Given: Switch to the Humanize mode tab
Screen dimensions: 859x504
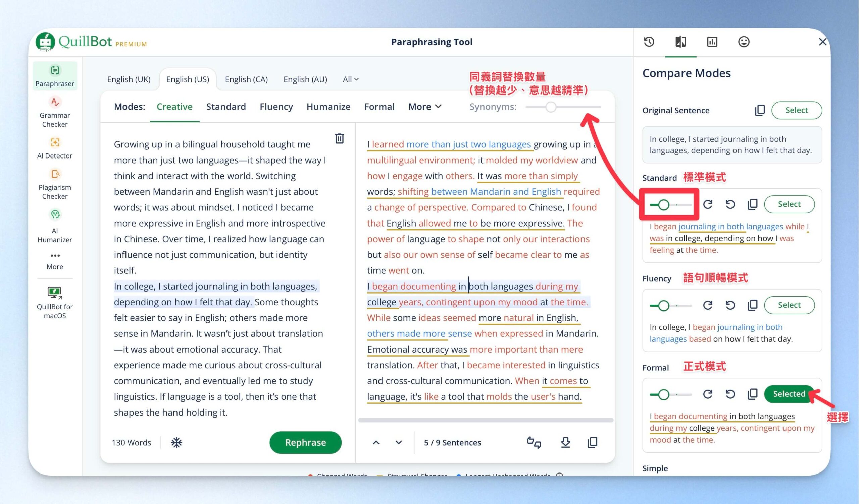Looking at the screenshot, I should tap(328, 107).
